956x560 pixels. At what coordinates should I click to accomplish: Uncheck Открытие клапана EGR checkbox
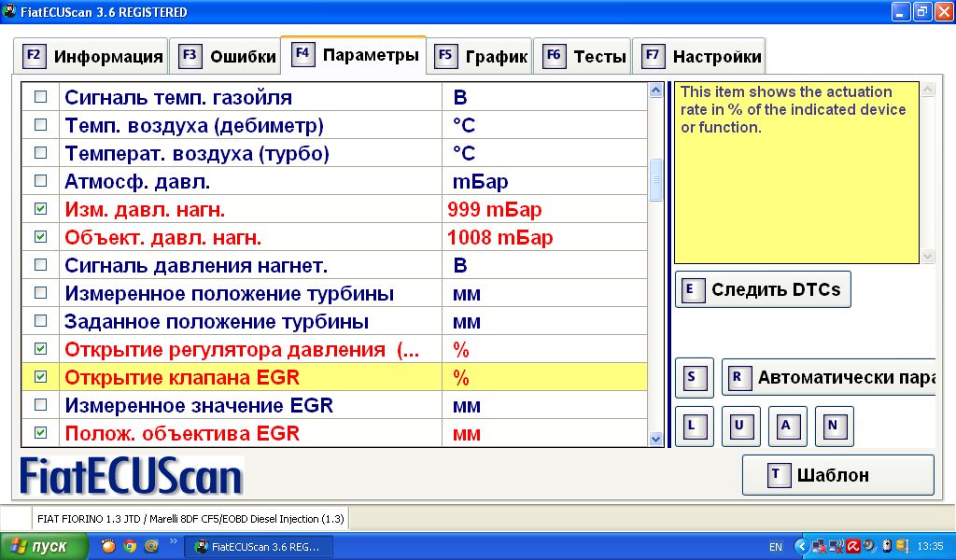[x=40, y=377]
